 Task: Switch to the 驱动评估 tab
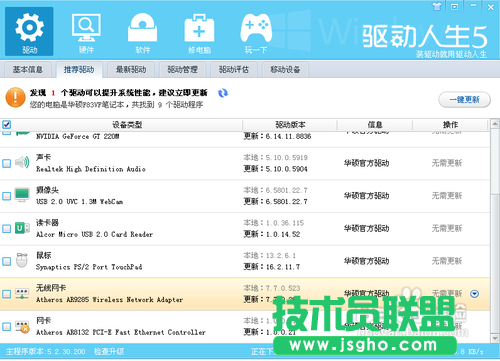[234, 69]
